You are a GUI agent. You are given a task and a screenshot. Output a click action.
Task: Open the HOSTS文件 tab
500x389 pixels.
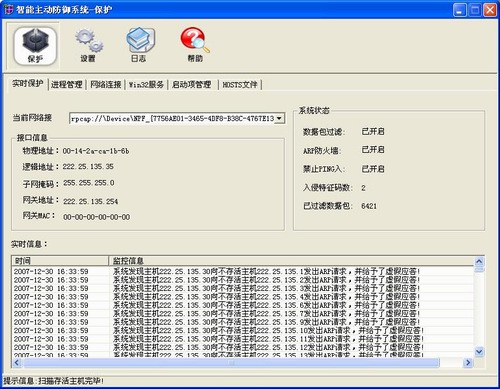pyautogui.click(x=240, y=85)
